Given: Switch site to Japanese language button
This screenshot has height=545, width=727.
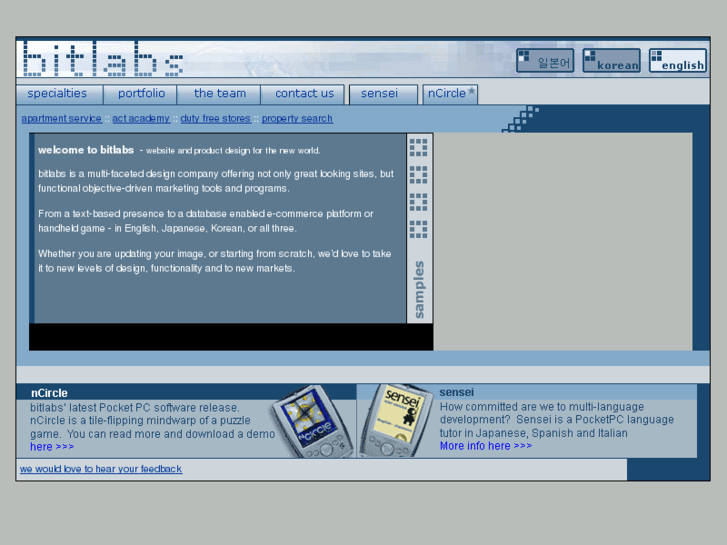Looking at the screenshot, I should (545, 61).
